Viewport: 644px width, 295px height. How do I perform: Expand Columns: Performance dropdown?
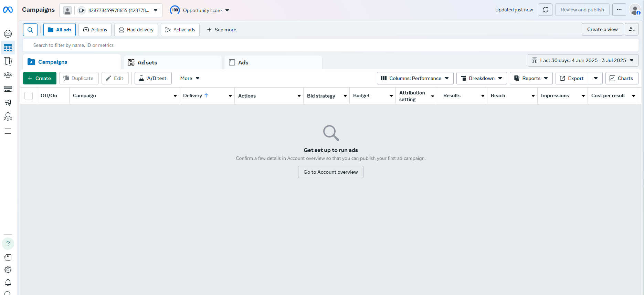[x=415, y=78]
